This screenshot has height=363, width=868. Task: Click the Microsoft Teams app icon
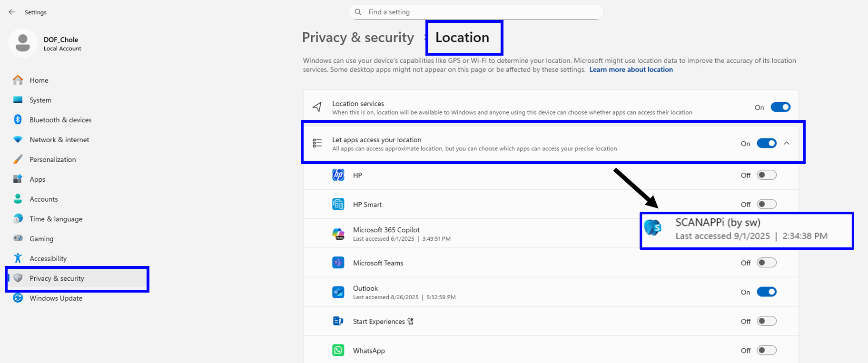[x=338, y=263]
